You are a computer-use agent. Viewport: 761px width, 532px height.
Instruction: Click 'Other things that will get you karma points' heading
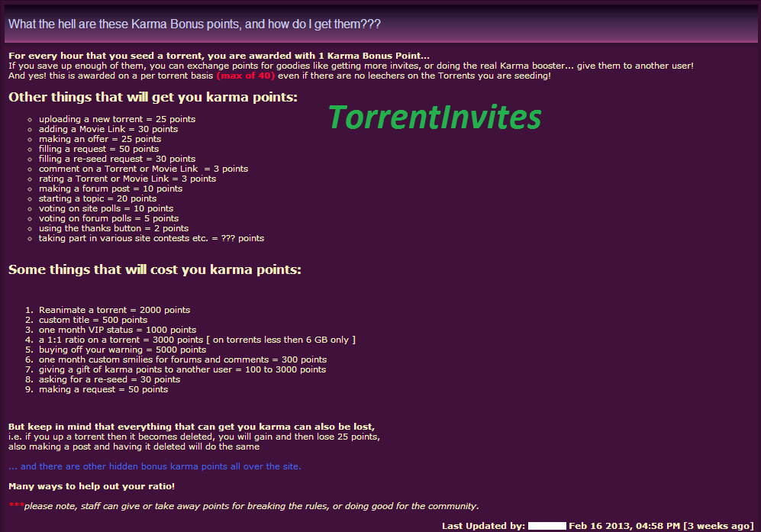(153, 97)
